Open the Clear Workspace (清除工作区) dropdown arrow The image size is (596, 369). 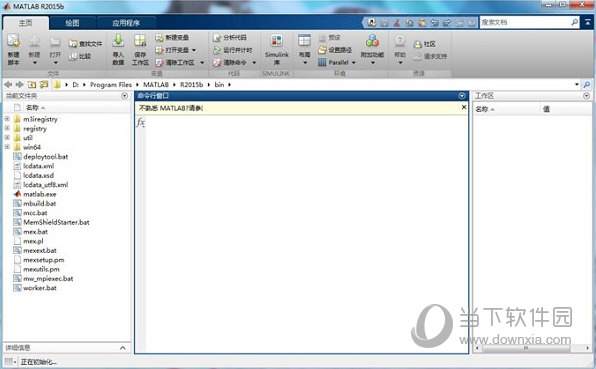(x=202, y=63)
